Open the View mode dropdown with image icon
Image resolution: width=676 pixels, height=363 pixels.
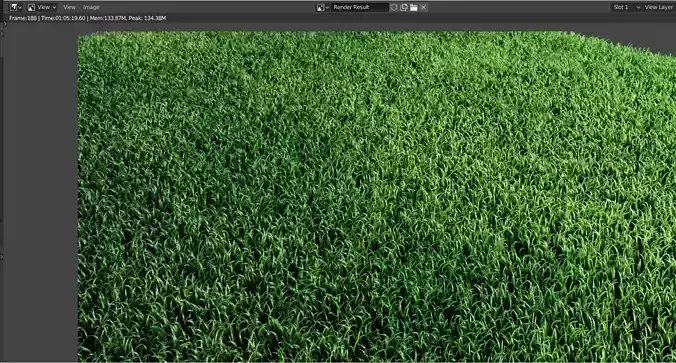click(x=42, y=7)
